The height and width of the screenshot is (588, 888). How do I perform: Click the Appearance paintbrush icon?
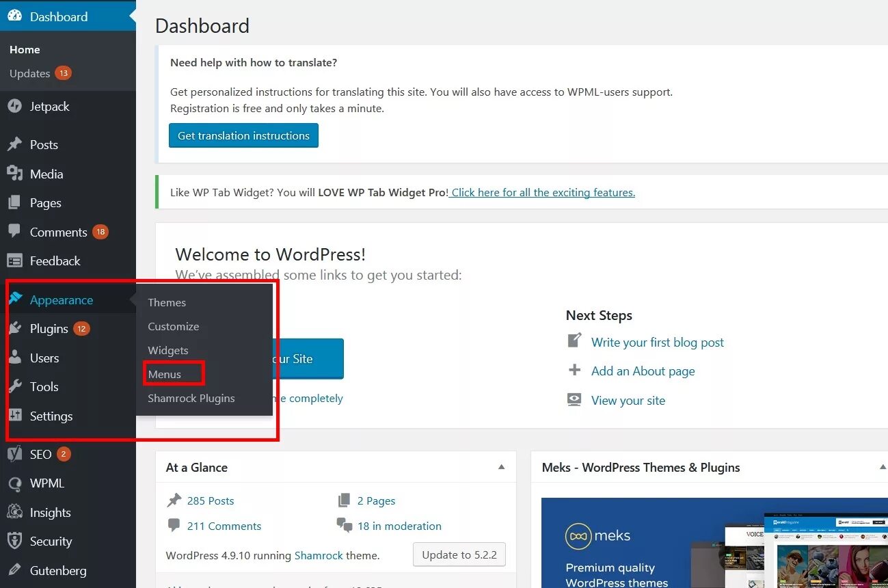tap(15, 299)
